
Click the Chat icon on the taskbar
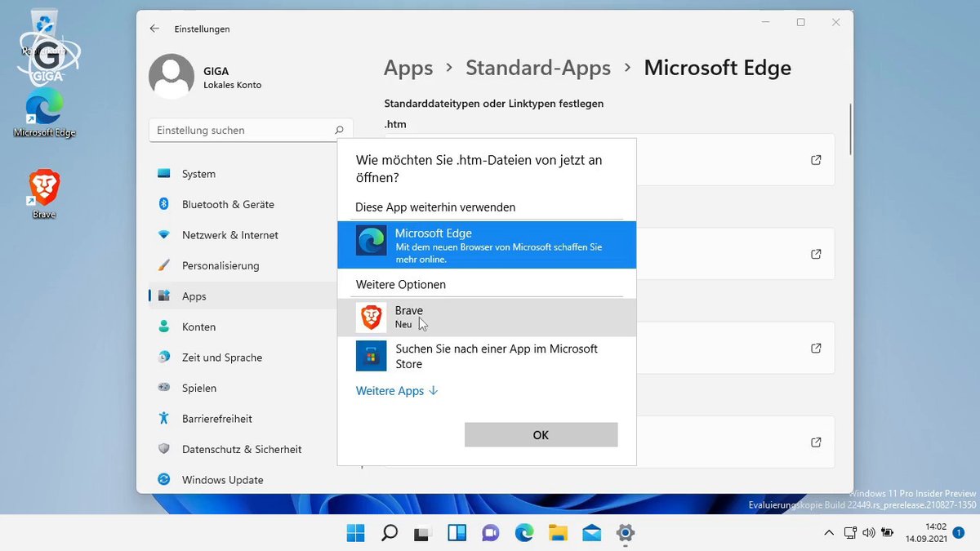490,532
